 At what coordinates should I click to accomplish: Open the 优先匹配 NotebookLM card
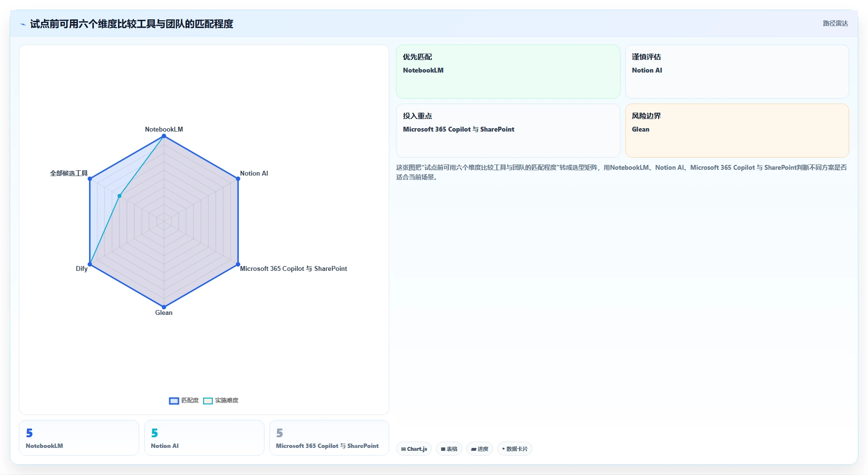tap(508, 72)
